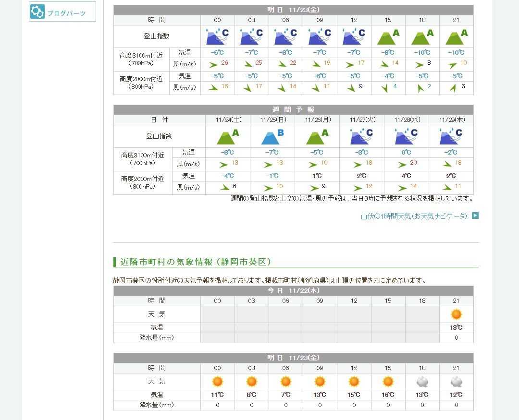Click arrow icon beside 山伏の1時間天気 link
Image resolution: width=519 pixels, height=420 pixels.
click(x=475, y=216)
